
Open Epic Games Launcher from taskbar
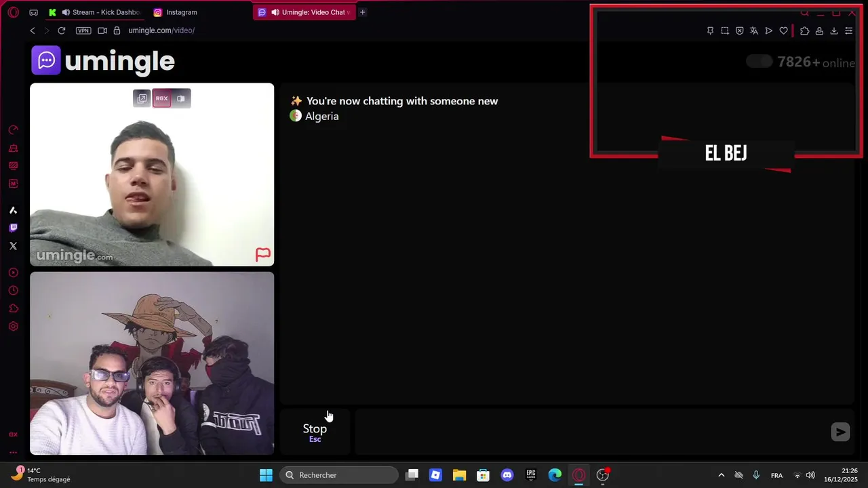531,475
